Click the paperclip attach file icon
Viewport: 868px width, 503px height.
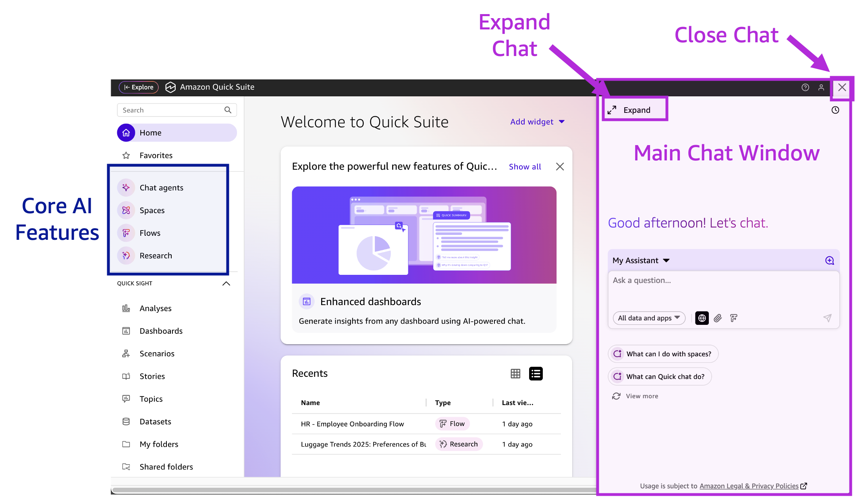718,318
